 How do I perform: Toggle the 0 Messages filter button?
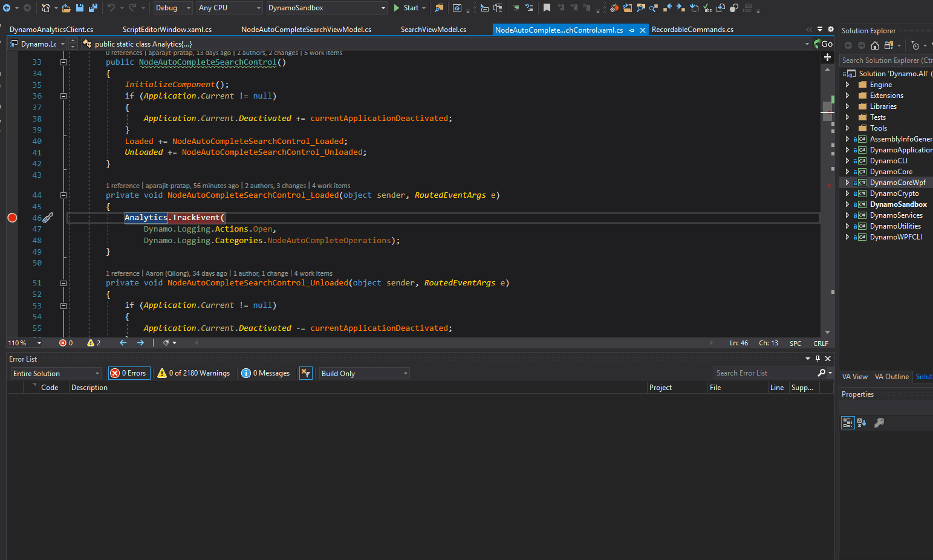click(265, 373)
